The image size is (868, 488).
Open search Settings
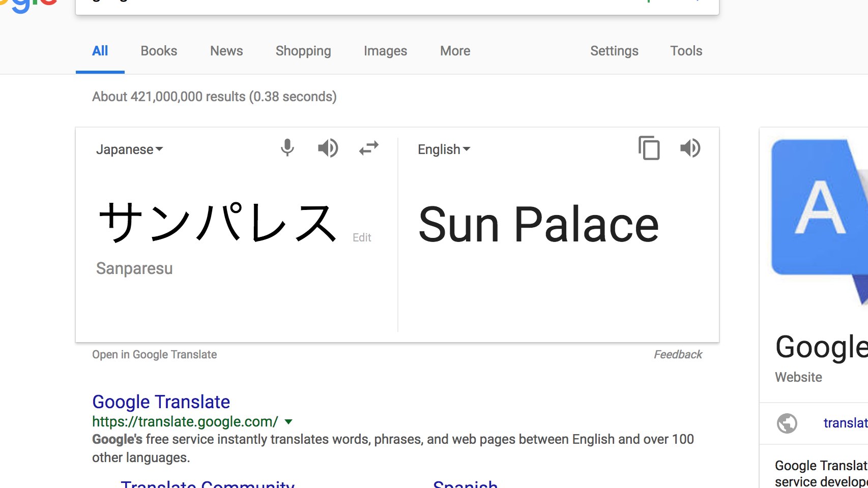coord(614,51)
